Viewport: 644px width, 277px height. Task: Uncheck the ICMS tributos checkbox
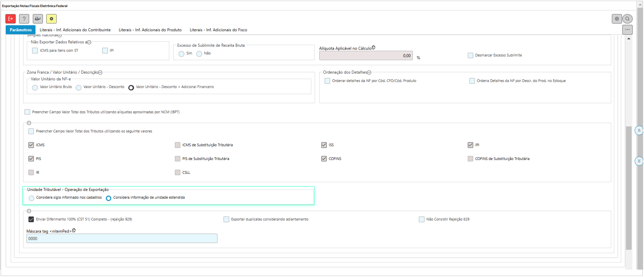(x=31, y=145)
